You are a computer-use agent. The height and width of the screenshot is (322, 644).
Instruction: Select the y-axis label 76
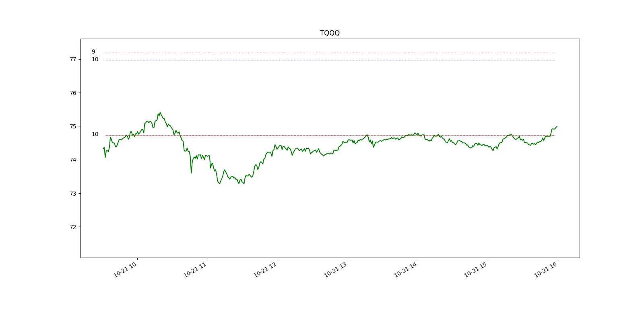73,93
